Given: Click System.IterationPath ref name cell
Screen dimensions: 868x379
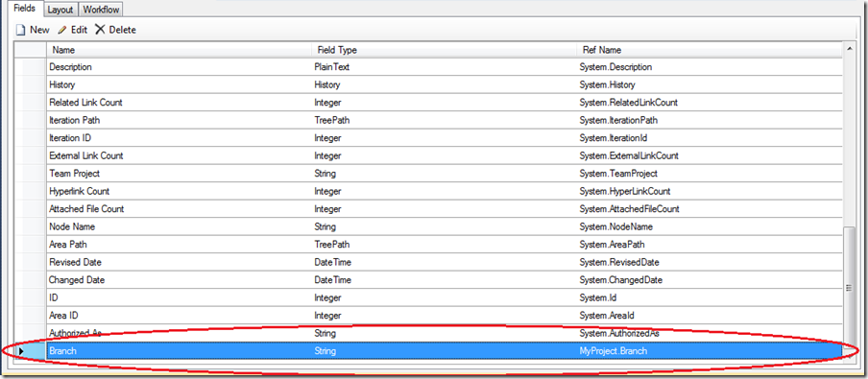Looking at the screenshot, I should 710,120.
